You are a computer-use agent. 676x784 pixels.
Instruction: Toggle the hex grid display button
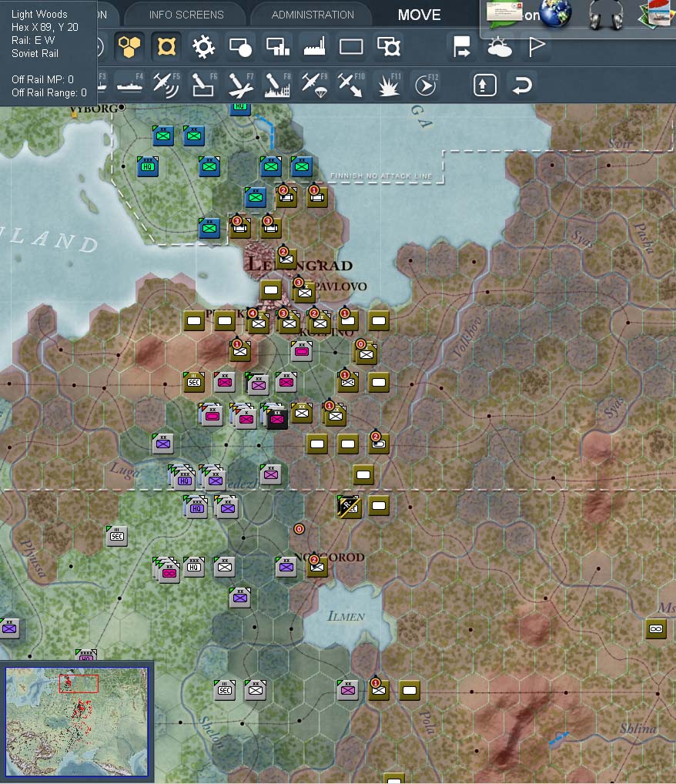(129, 47)
